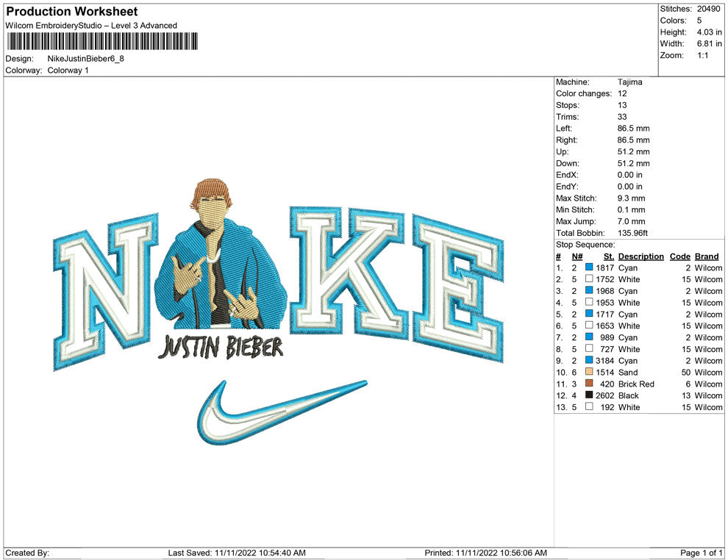Viewport: 728px width, 560px height.
Task: Click the 'Brand' column header
Action: click(707, 256)
